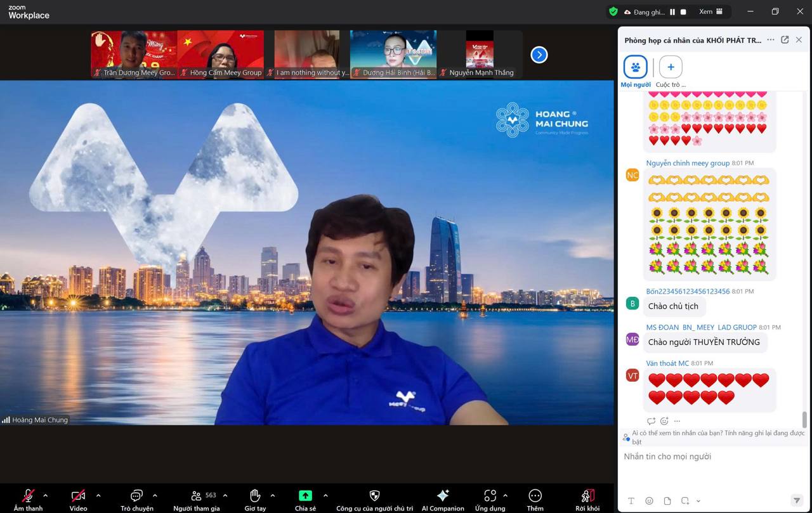Screen dimensions: 812x513
Task: Select Nguyễn Mạnh Thắng video thumbnail
Action: pos(480,54)
